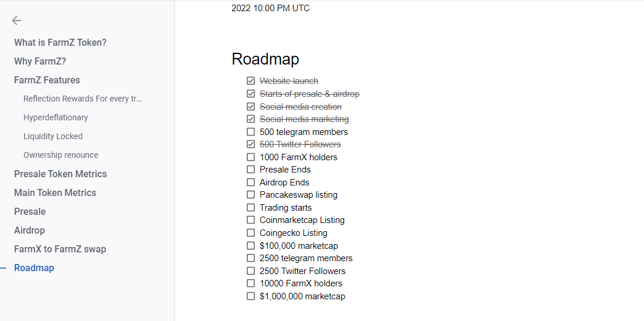Open the Liquidity Locked outline entry
This screenshot has width=644, height=321.
53,136
